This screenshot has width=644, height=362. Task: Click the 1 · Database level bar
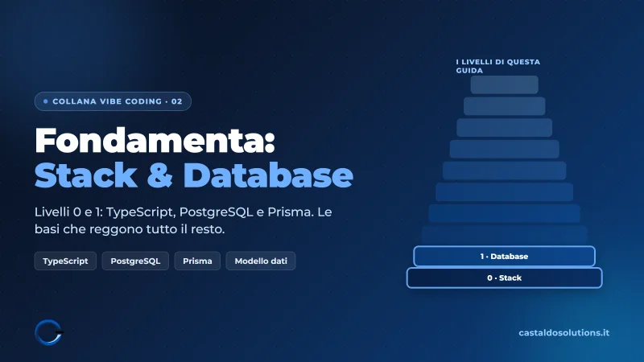504,257
